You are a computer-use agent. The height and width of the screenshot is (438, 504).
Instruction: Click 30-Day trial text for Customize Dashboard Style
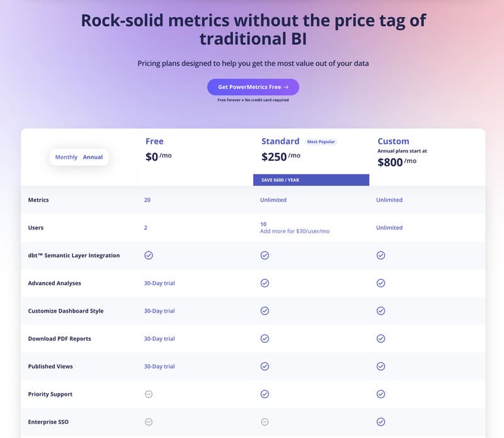[159, 311]
